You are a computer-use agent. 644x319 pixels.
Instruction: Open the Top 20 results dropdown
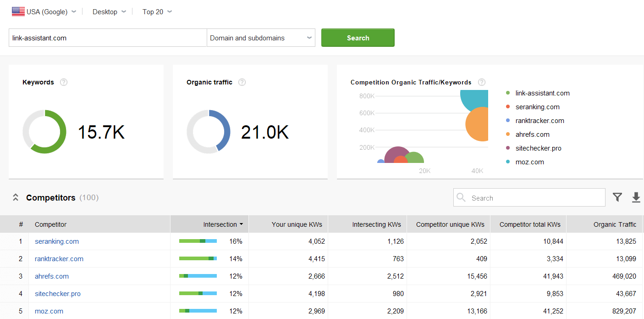coord(157,12)
